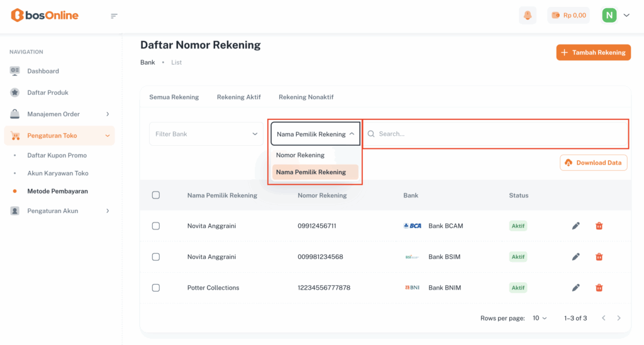This screenshot has height=345, width=644.
Task: Edit Novita Anggraini's Bank BCAM account pencil icon
Action: point(575,226)
